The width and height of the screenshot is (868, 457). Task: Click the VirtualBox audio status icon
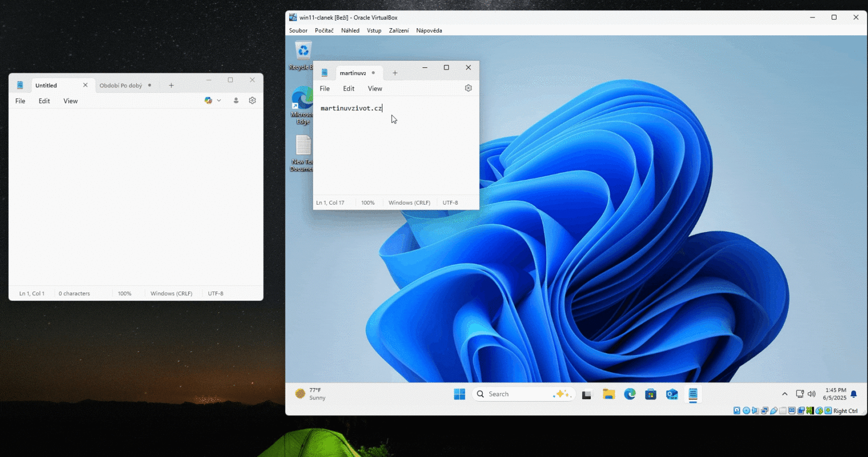tap(755, 411)
